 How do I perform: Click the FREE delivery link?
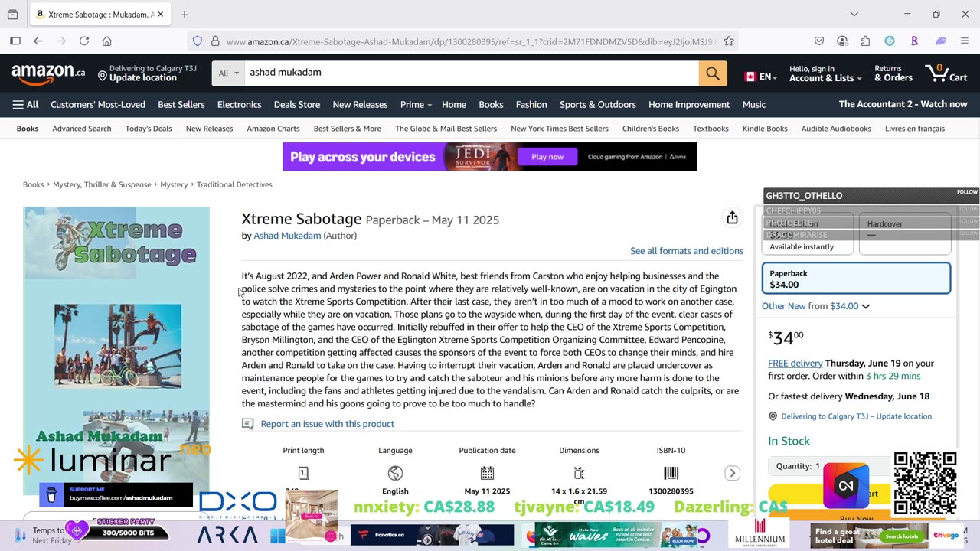click(x=795, y=364)
